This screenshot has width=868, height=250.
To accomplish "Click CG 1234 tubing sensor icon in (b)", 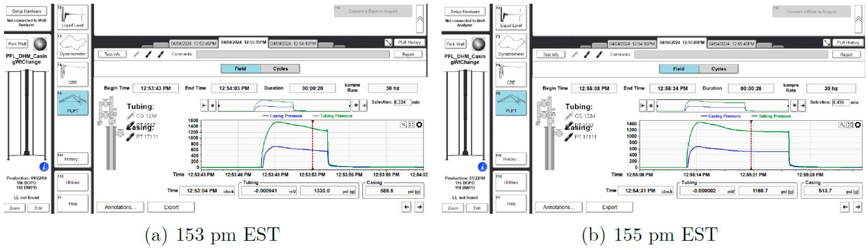I will coord(569,116).
